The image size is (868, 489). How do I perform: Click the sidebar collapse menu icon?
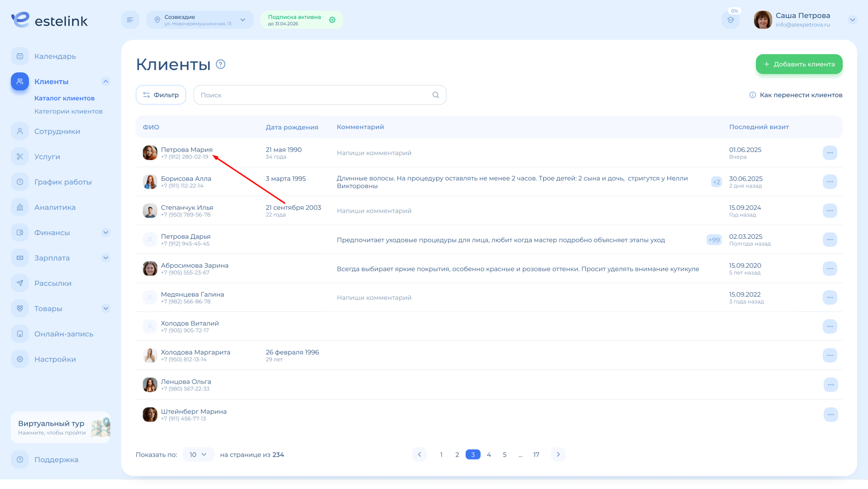click(130, 20)
